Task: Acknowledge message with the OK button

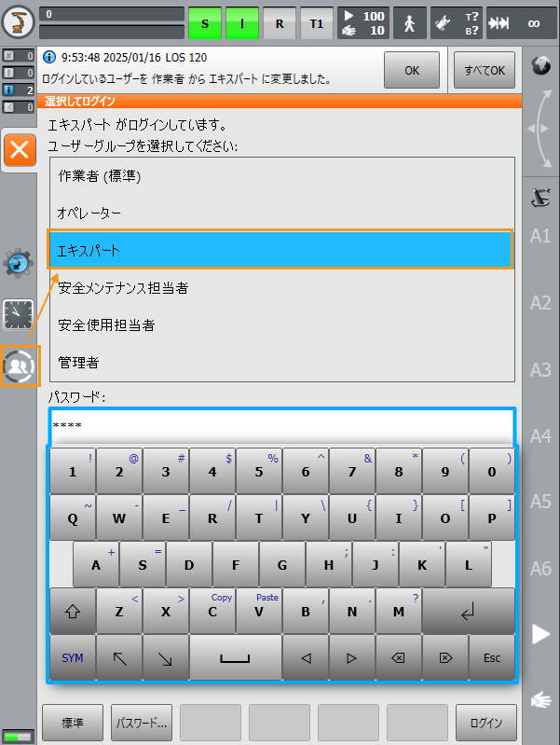Action: coord(412,70)
